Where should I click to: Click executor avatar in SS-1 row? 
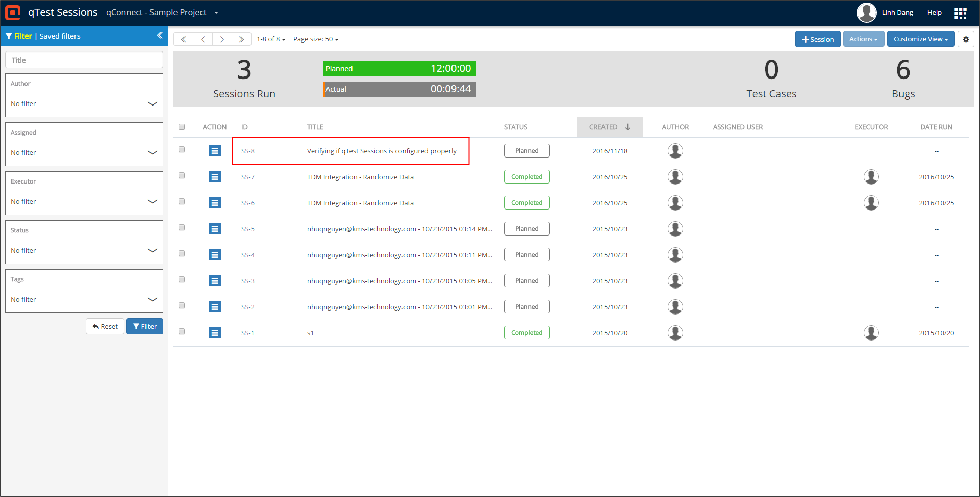pyautogui.click(x=871, y=333)
